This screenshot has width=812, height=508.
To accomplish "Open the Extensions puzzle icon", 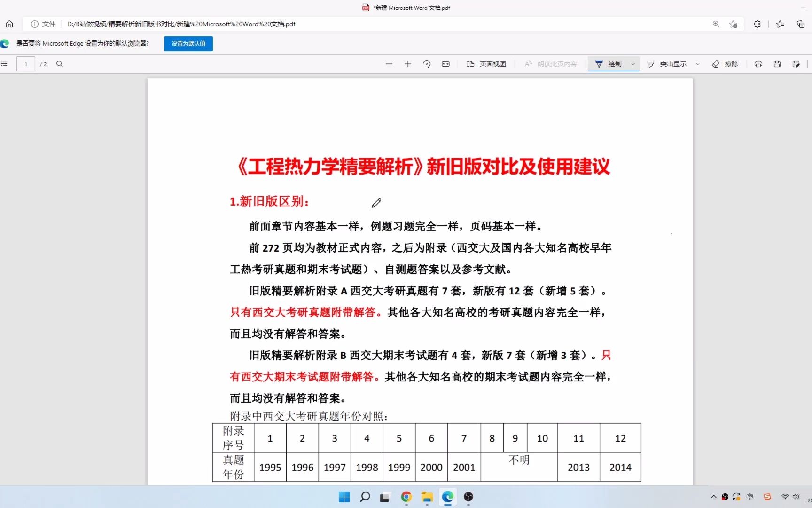I will click(x=757, y=24).
